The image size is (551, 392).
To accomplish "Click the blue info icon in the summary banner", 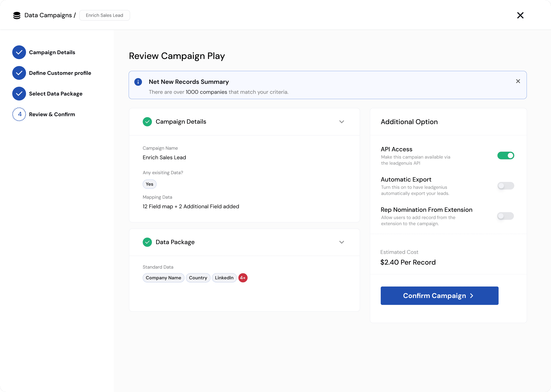I will [x=138, y=82].
